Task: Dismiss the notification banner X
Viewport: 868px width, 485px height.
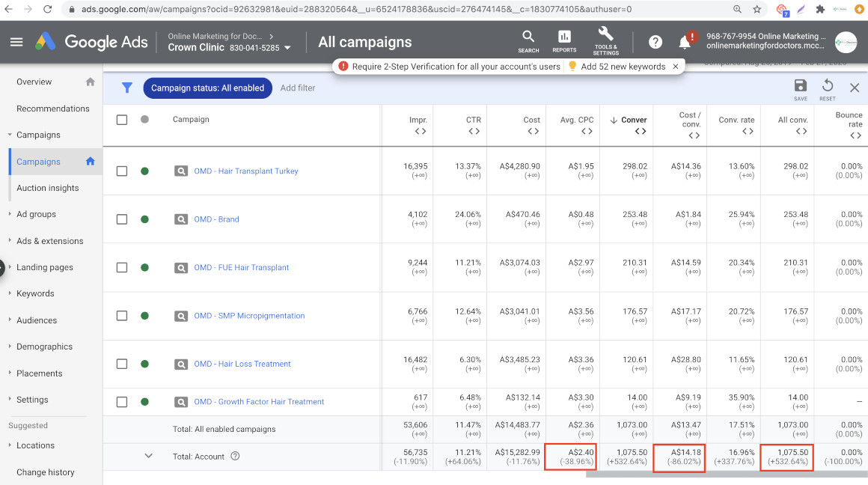Action: tap(676, 67)
